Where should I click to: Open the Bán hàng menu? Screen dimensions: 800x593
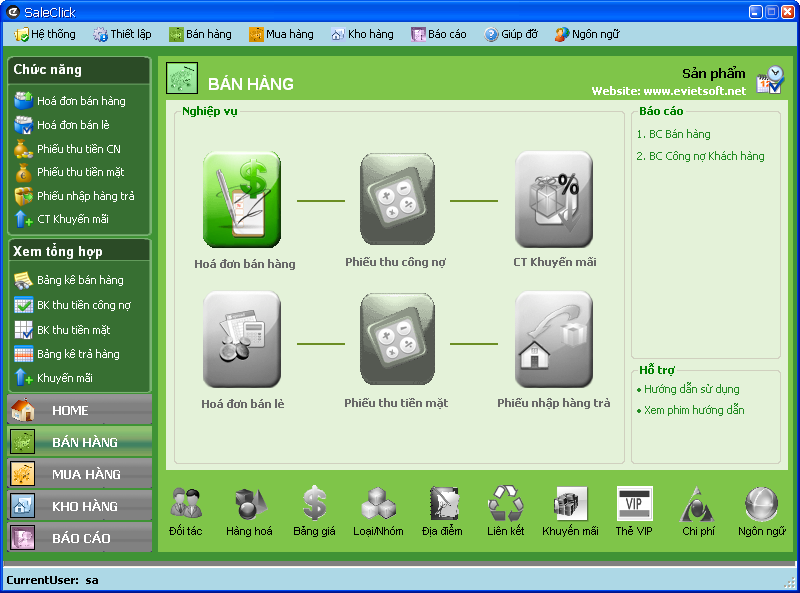201,34
